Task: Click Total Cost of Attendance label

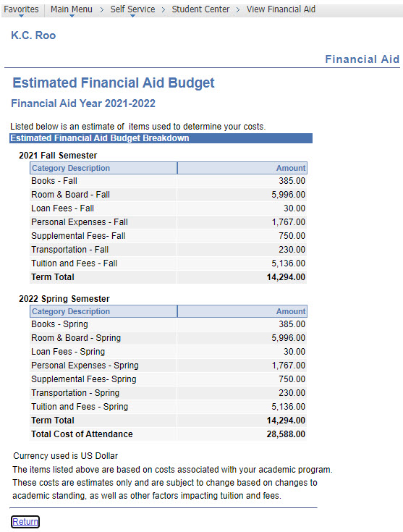Action: tap(82, 434)
